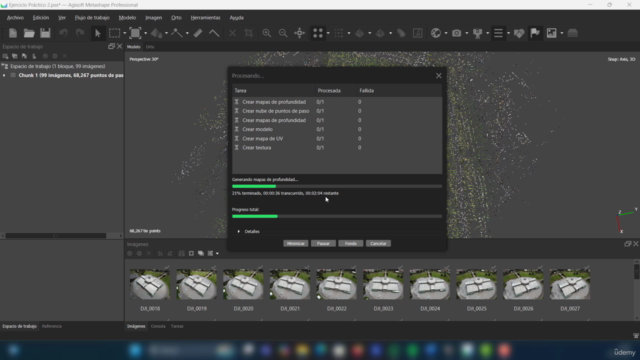This screenshot has height=360, width=640.
Task: Open camera display dropdown arrow
Action: tap(467, 33)
